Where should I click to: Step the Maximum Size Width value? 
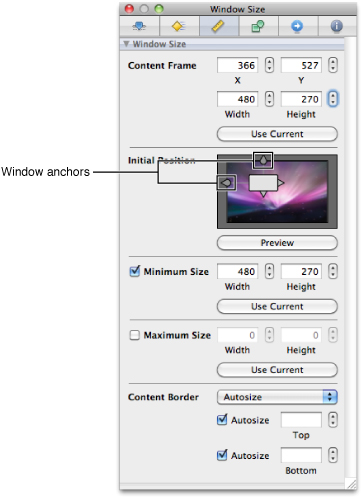(x=269, y=335)
